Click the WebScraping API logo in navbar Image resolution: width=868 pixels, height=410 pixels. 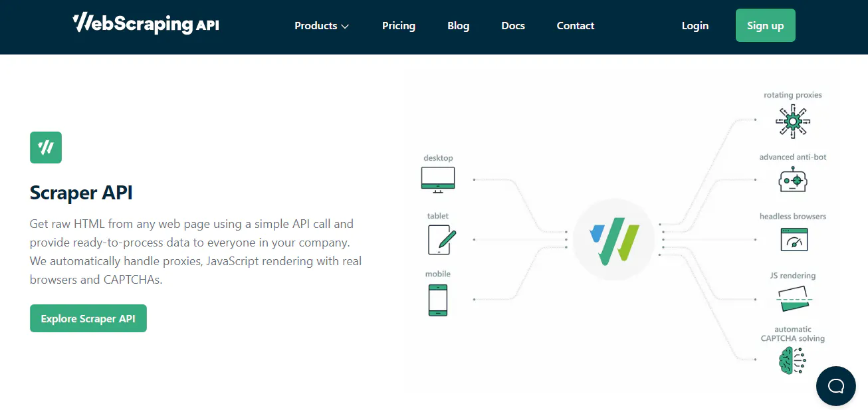146,23
